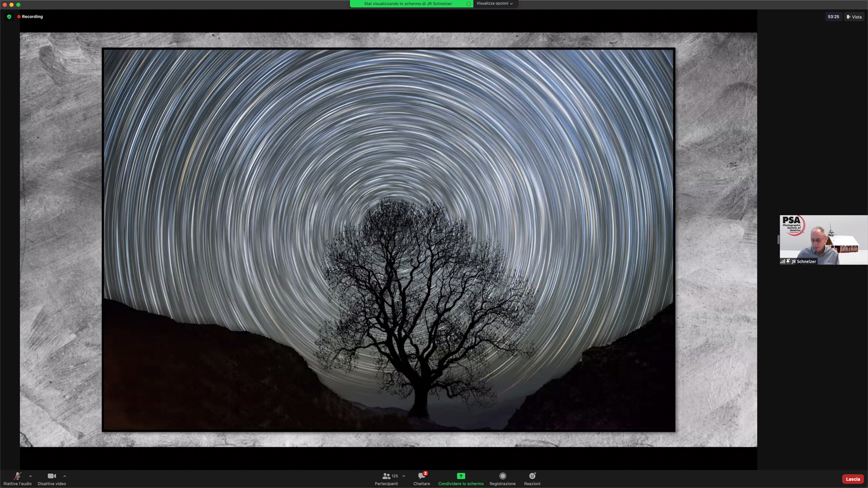
Task: Unmute microphone with Riattiva l'audio
Action: pyautogui.click(x=17, y=479)
